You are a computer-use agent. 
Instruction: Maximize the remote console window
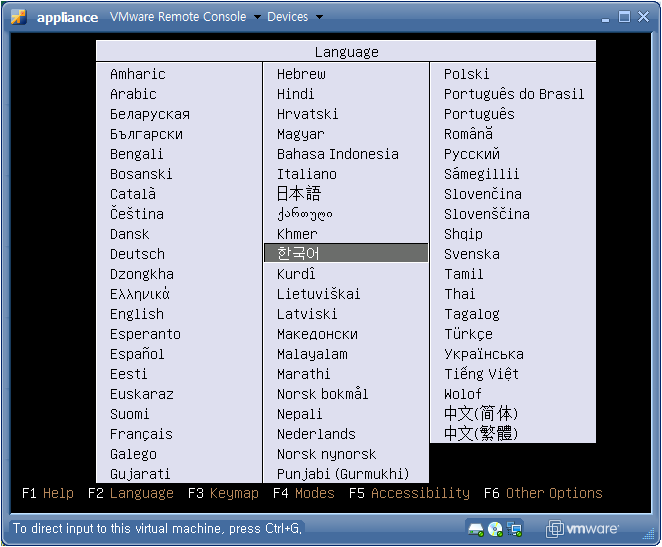pos(624,17)
